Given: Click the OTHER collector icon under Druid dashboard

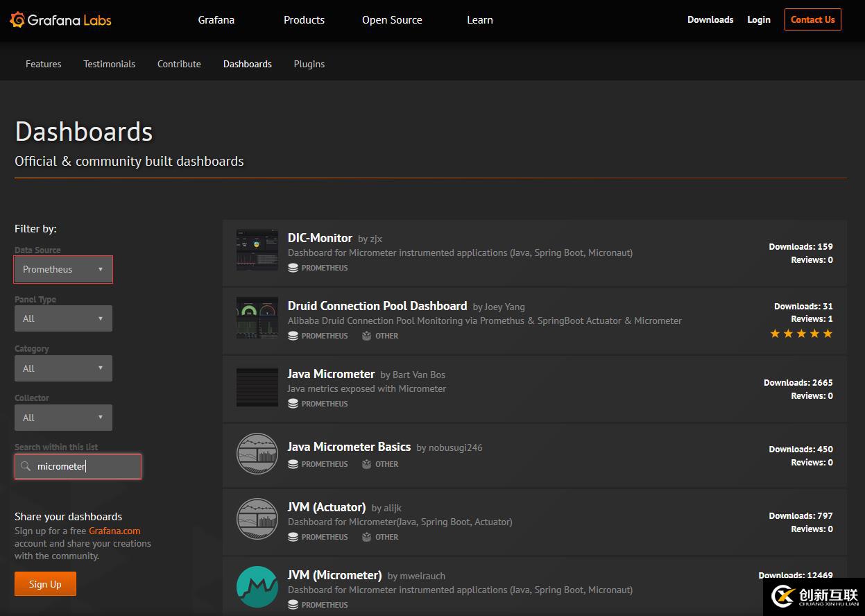Looking at the screenshot, I should [x=366, y=336].
